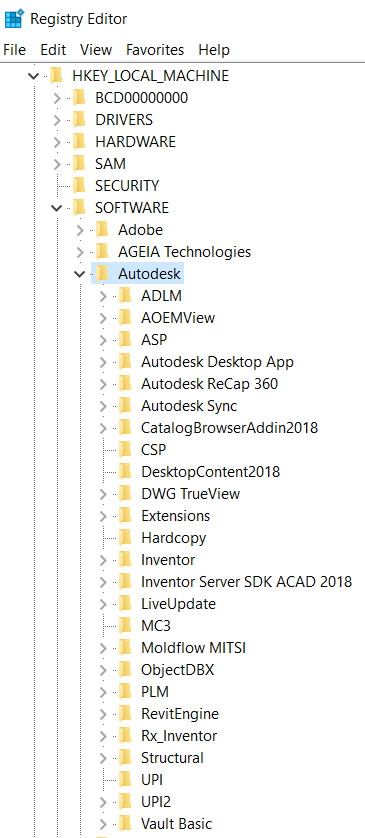This screenshot has width=365, height=838.
Task: Collapse the Autodesk key
Action: 80,274
